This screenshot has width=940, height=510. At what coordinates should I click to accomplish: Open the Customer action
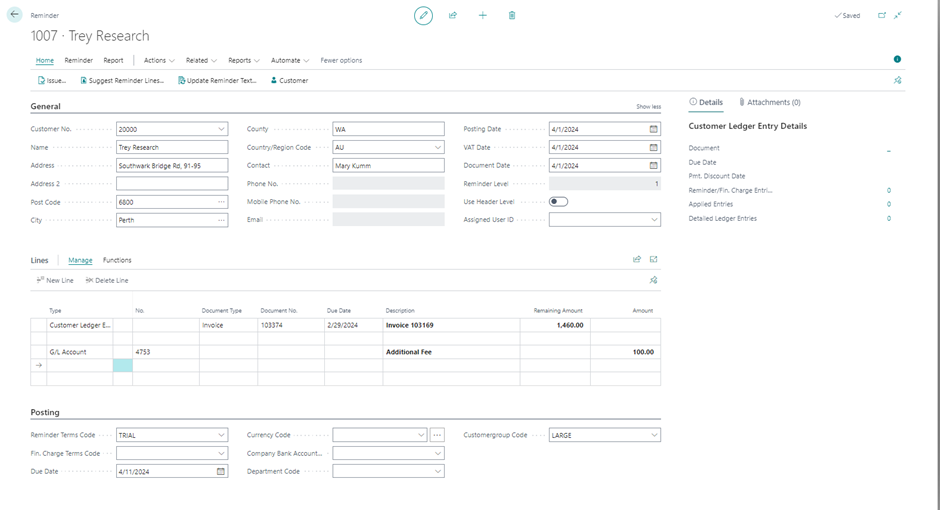click(x=290, y=80)
